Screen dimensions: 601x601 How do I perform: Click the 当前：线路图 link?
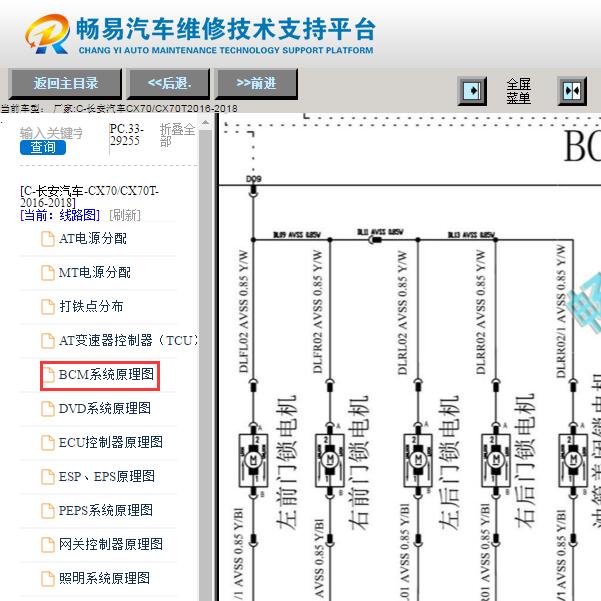pyautogui.click(x=60, y=215)
